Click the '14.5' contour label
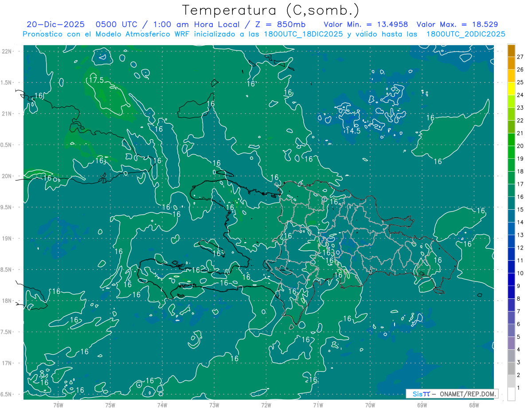532x411 pixels. point(353,131)
